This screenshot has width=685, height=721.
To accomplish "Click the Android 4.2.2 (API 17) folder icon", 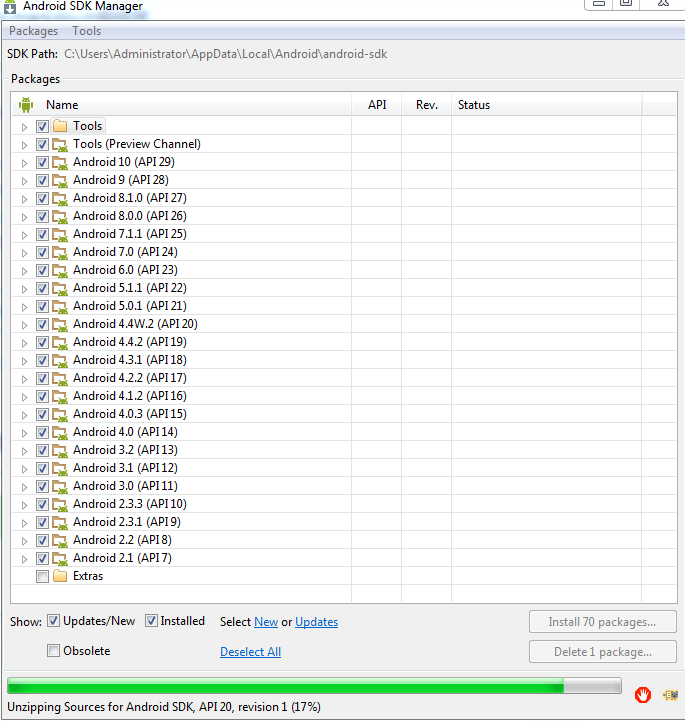I will point(60,378).
